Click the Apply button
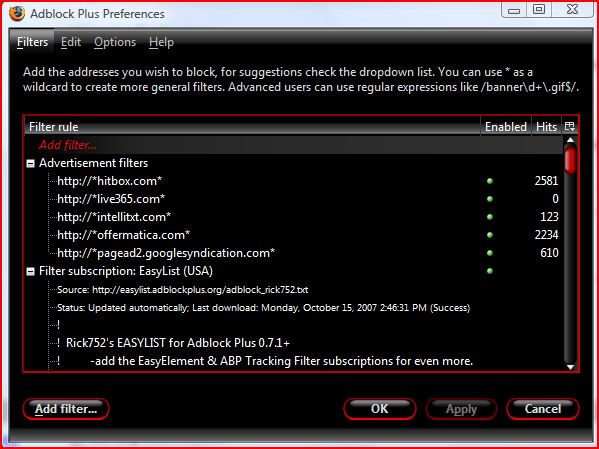 pos(461,409)
